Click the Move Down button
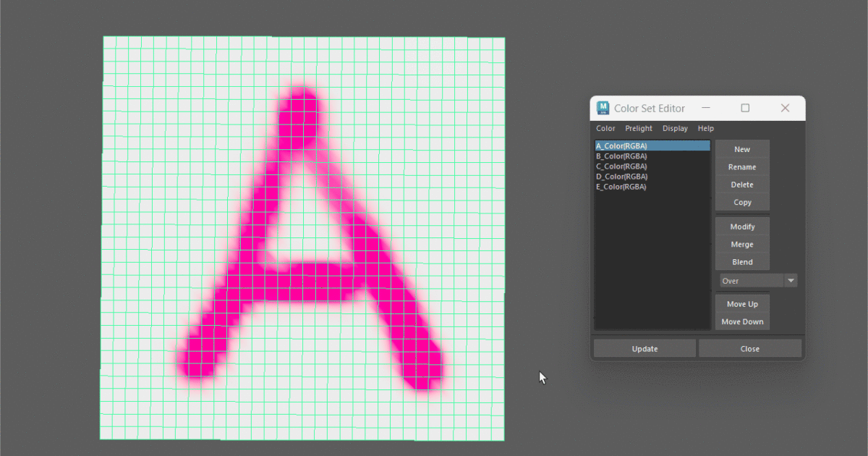This screenshot has height=456, width=868. pos(742,322)
